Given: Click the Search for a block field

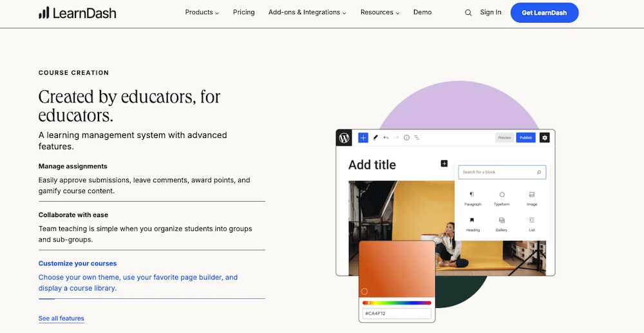Looking at the screenshot, I should click(x=502, y=172).
